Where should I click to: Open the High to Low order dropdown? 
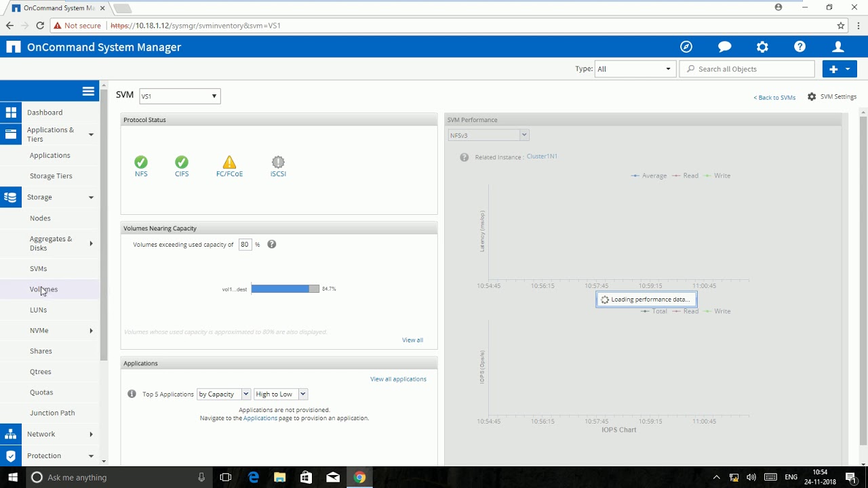point(280,394)
